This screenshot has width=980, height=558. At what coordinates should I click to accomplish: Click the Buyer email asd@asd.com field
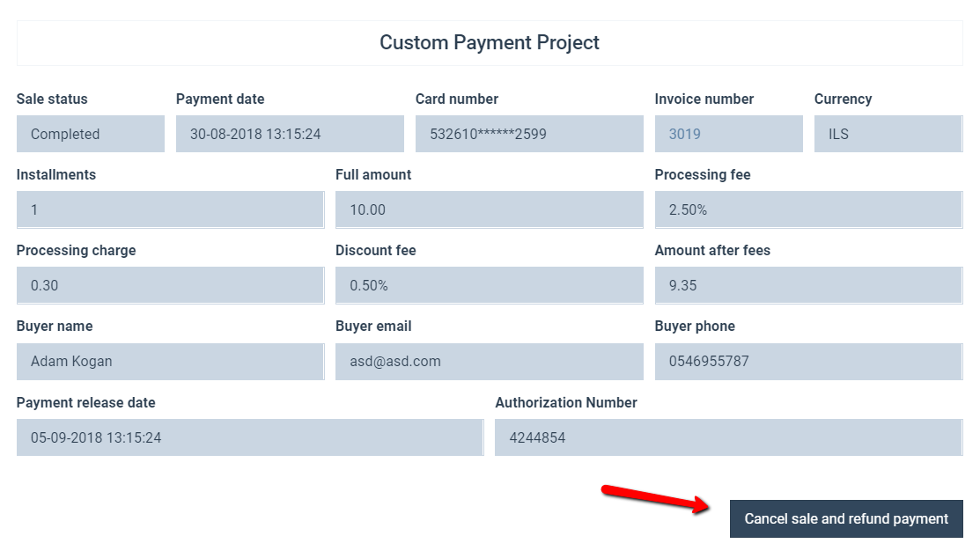tap(490, 362)
